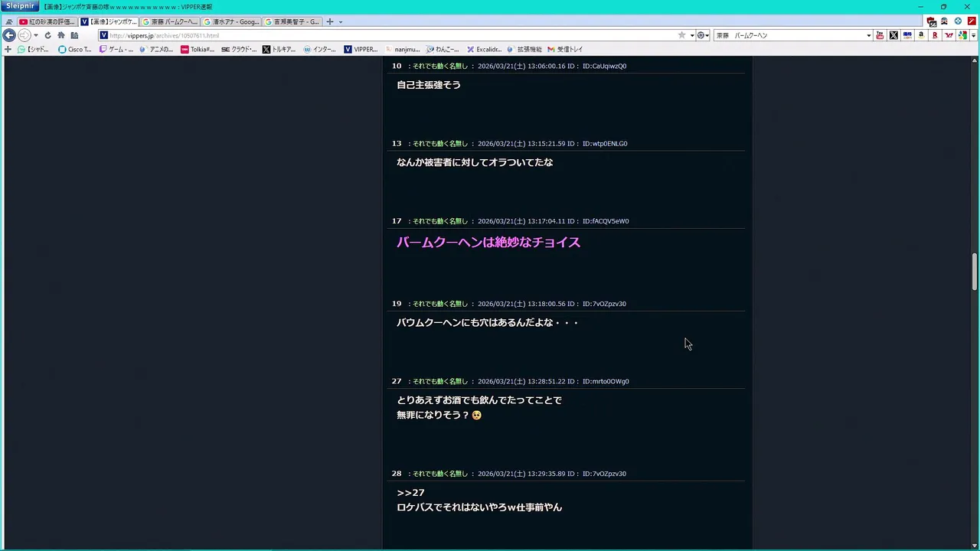Open a new tab
Image resolution: width=980 pixels, height=551 pixels.
[330, 21]
